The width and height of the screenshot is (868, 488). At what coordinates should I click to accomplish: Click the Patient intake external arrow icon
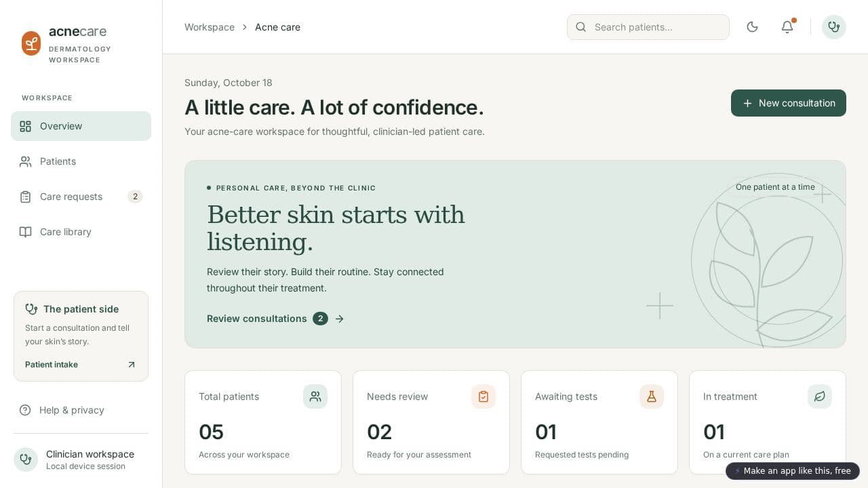[x=132, y=365]
